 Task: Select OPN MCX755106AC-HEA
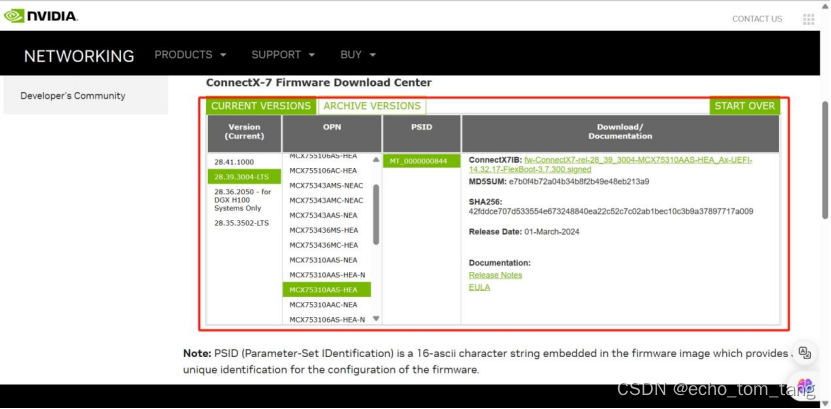tap(326, 171)
